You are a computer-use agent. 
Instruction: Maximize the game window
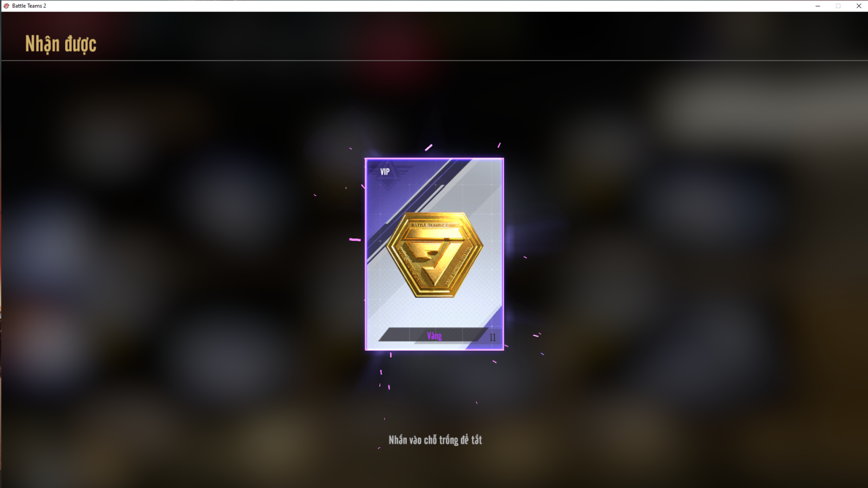838,6
